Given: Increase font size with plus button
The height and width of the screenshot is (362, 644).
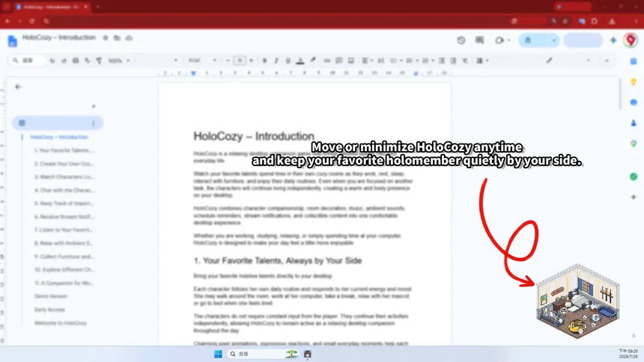Looking at the screenshot, I should click(x=251, y=61).
